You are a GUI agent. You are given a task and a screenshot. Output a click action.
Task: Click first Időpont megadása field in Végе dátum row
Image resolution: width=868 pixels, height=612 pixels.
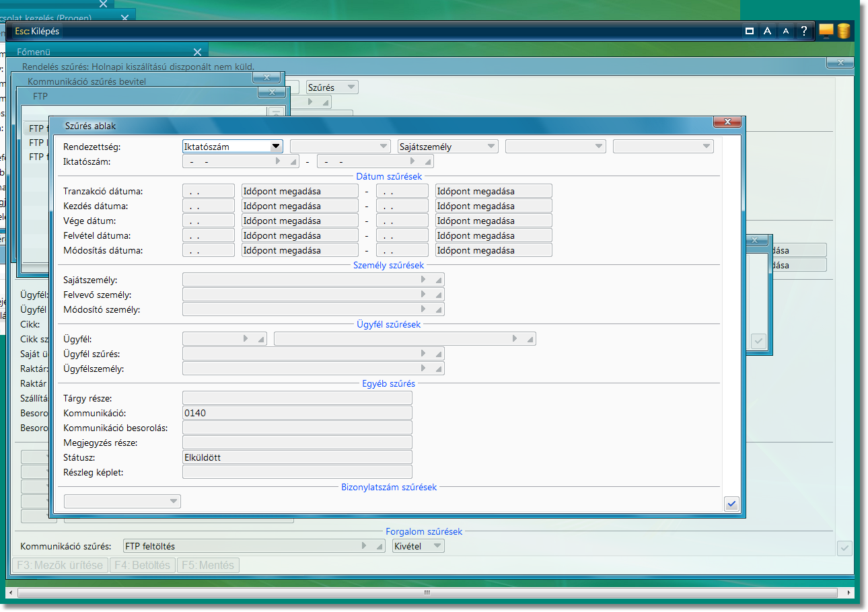click(x=300, y=221)
